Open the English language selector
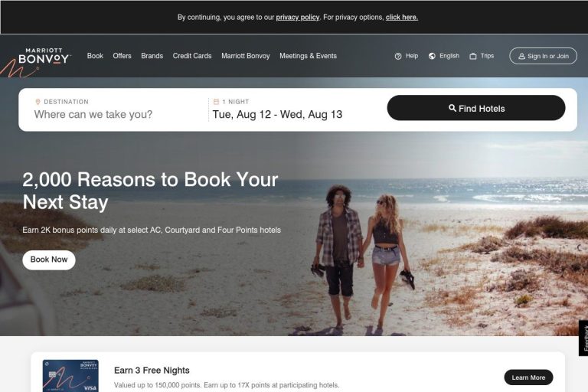The height and width of the screenshot is (392, 588). [449, 56]
